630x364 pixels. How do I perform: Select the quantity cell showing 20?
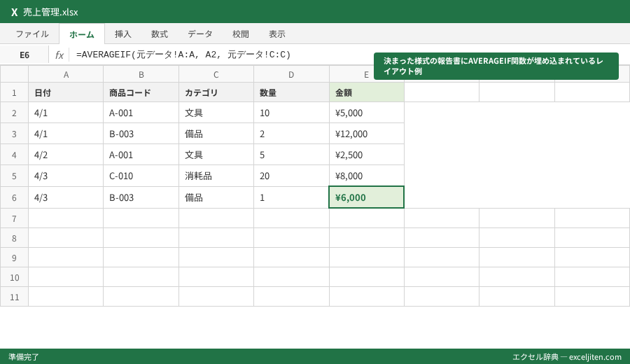coord(291,176)
